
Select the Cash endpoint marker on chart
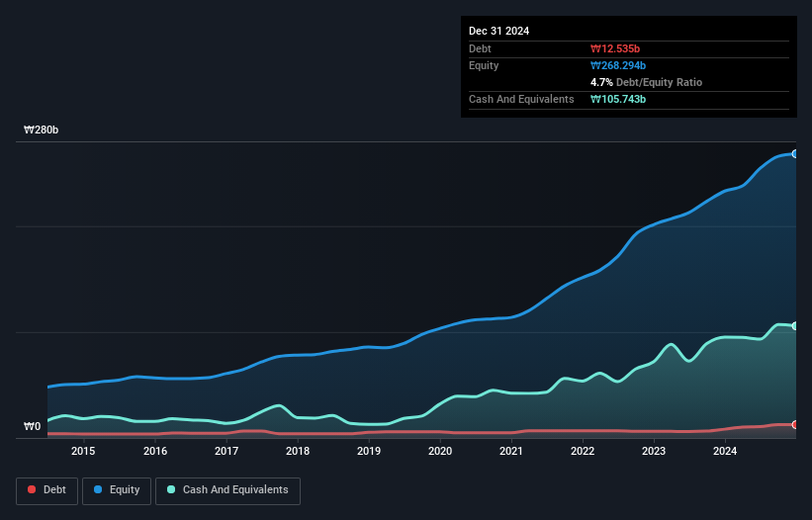pyautogui.click(x=795, y=326)
